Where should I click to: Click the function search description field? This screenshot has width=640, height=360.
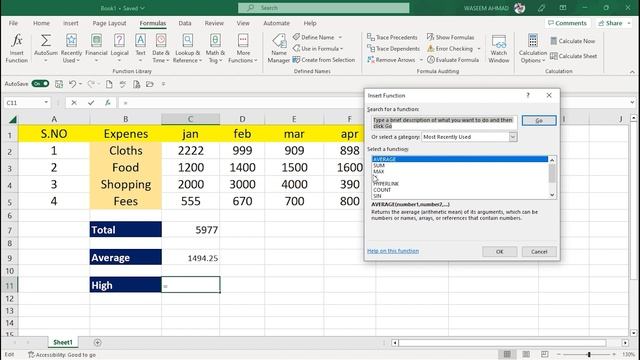(x=444, y=123)
